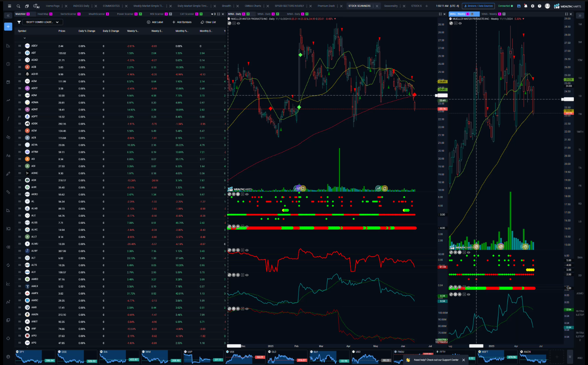Select the inactive MWA - Weekly chart tab
This screenshot has width=588, height=365.
(x=489, y=14)
